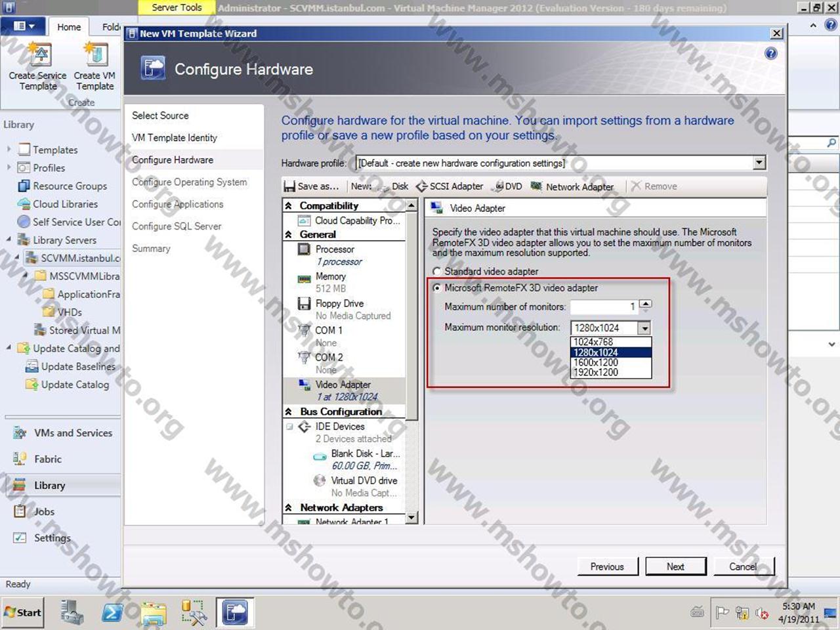Open the Library workspace
840x630 pixels.
[49, 486]
